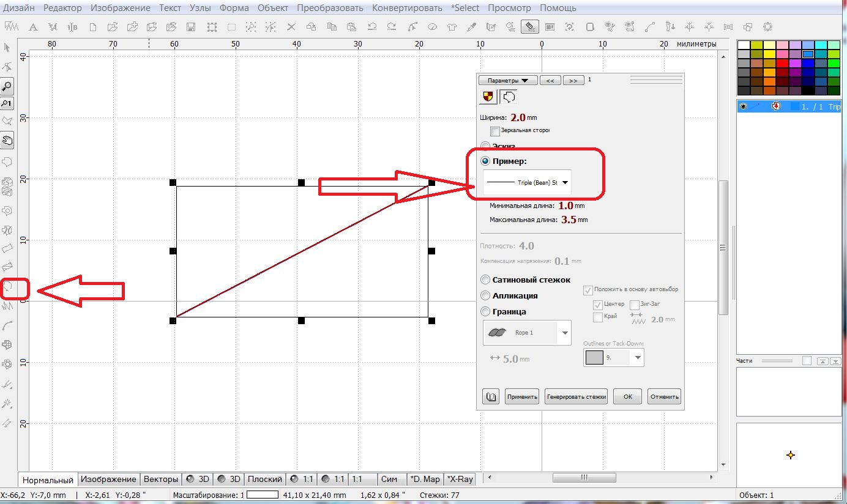The width and height of the screenshot is (847, 504).
Task: Click the gear-shaped icon at toolbar end
Action: 767,27
